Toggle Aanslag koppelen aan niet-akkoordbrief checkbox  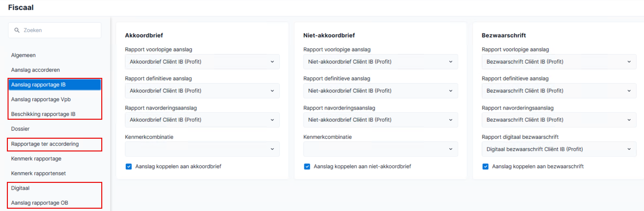pos(307,167)
